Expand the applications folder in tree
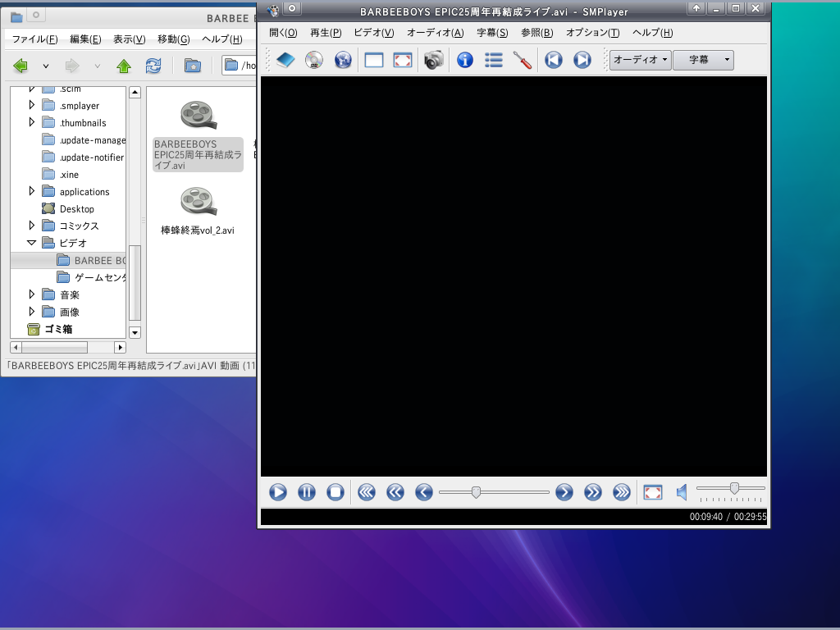The height and width of the screenshot is (630, 840). [x=32, y=190]
